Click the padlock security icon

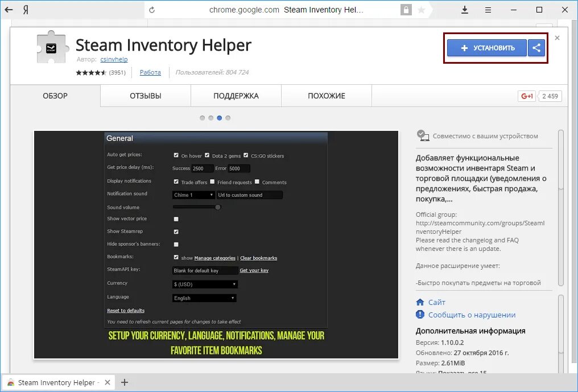pos(406,10)
